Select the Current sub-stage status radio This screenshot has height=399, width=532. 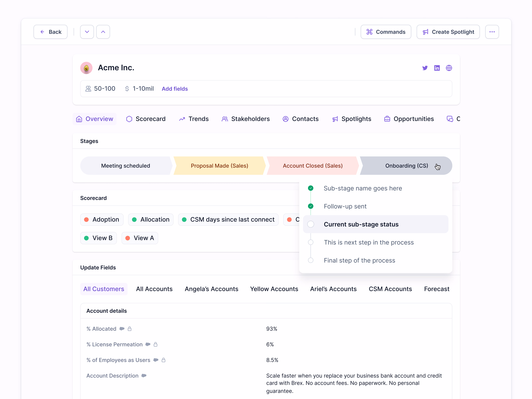click(x=311, y=224)
